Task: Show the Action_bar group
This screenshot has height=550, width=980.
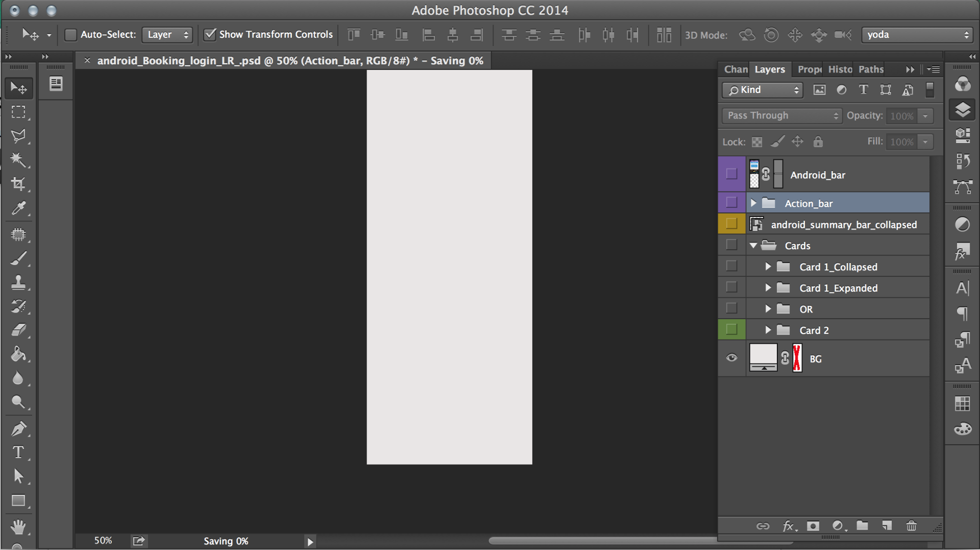Action: (x=731, y=202)
